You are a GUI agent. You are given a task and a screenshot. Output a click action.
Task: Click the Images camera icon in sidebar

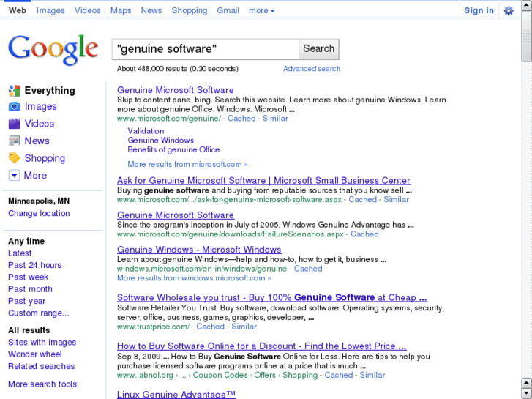point(14,107)
